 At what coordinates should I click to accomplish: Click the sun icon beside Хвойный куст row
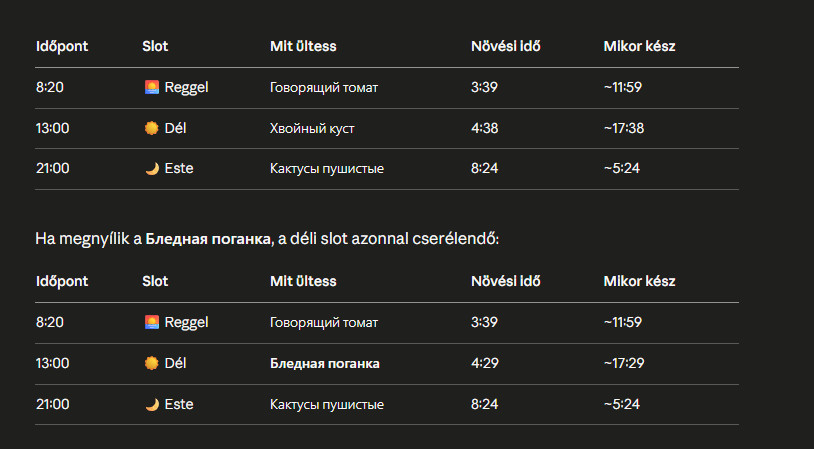coord(152,128)
